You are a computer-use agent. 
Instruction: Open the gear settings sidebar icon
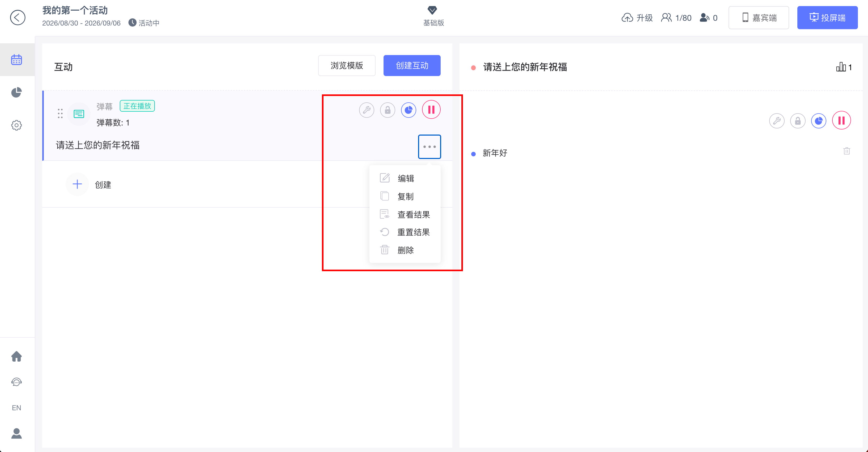[16, 125]
